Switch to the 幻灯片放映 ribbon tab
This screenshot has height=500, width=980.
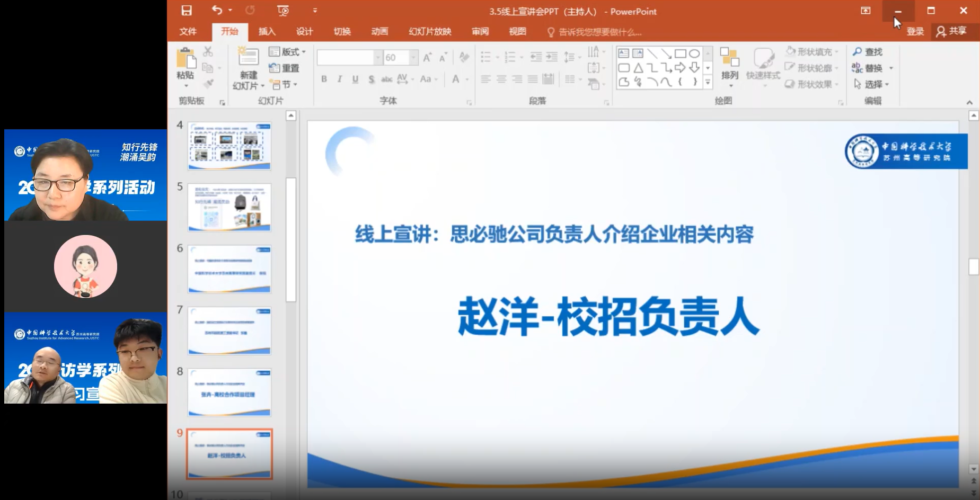(430, 32)
